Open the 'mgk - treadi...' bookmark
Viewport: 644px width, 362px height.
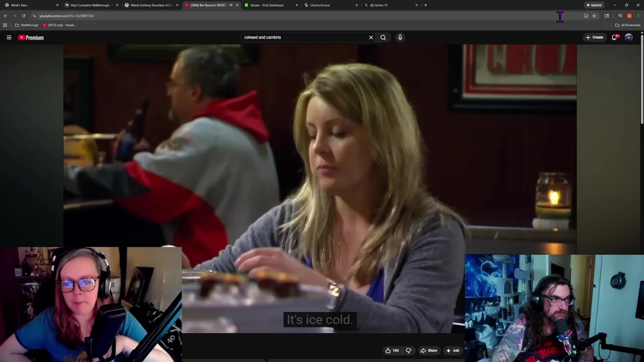[59, 25]
